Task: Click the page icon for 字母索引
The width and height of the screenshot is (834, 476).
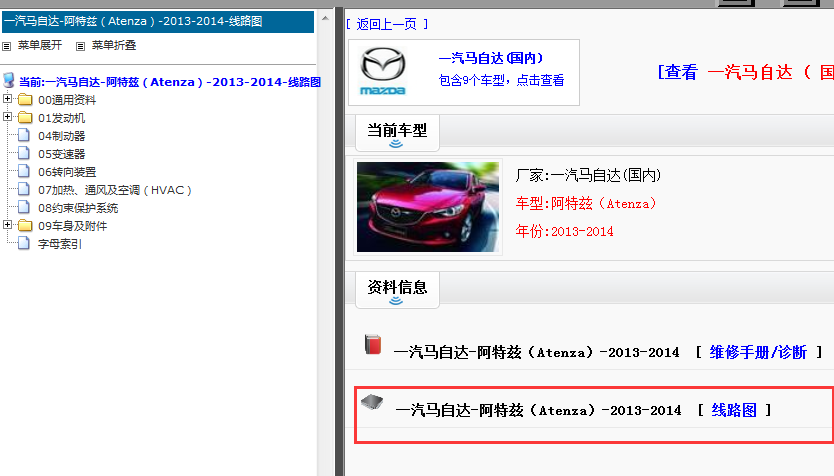Action: [24, 244]
